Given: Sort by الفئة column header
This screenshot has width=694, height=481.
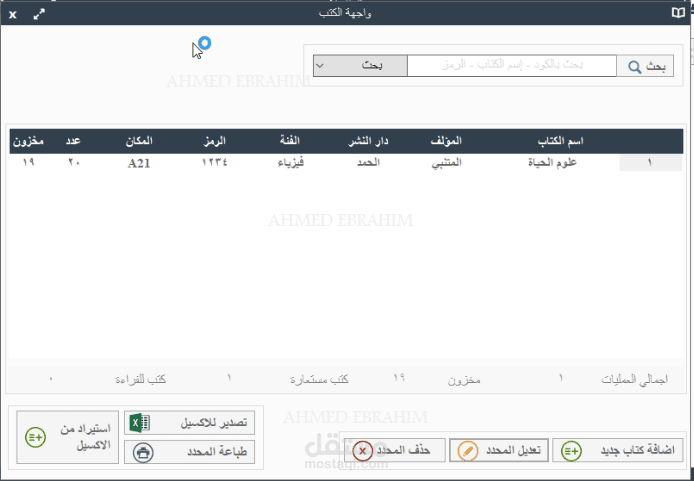Looking at the screenshot, I should pyautogui.click(x=290, y=141).
